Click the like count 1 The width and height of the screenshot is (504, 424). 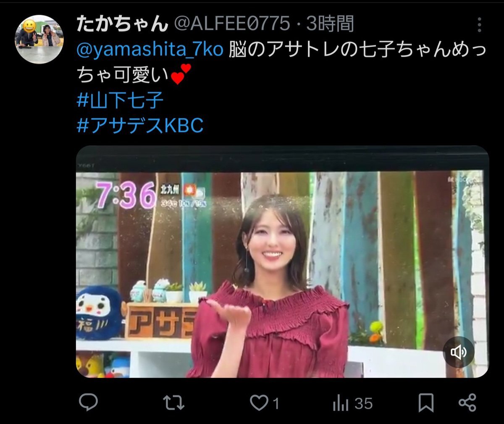click(276, 404)
